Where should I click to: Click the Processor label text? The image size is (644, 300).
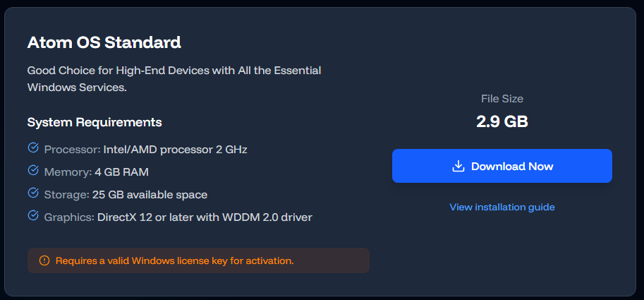point(72,150)
